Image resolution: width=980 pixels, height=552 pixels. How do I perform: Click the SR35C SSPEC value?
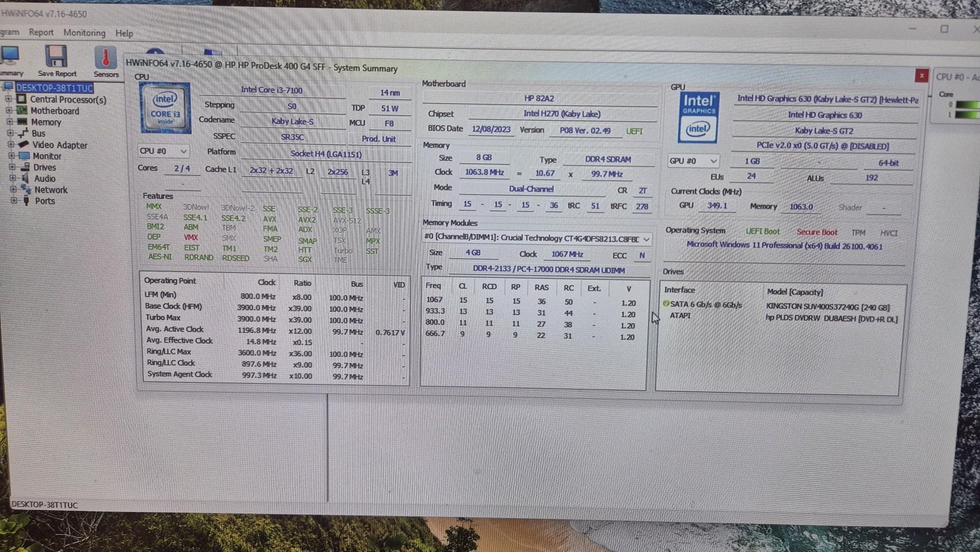[x=293, y=137]
